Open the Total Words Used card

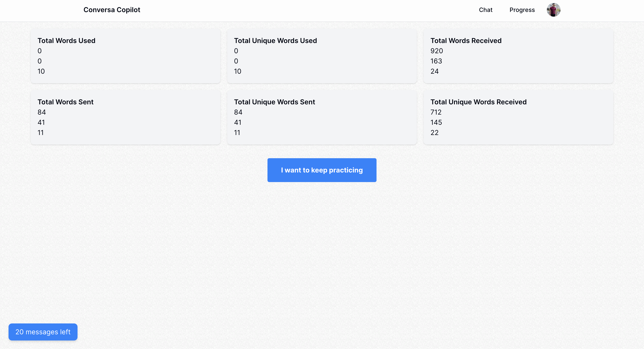[x=125, y=56]
